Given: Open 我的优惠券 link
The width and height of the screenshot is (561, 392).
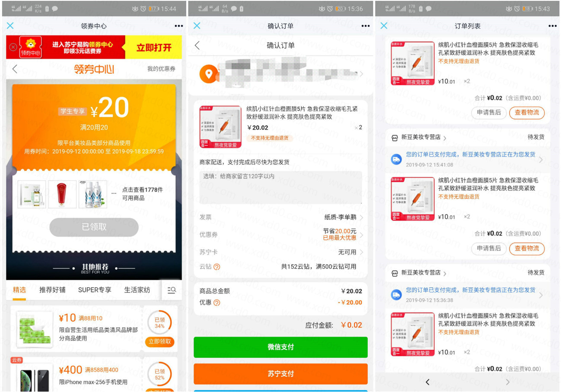Looking at the screenshot, I should pos(161,69).
